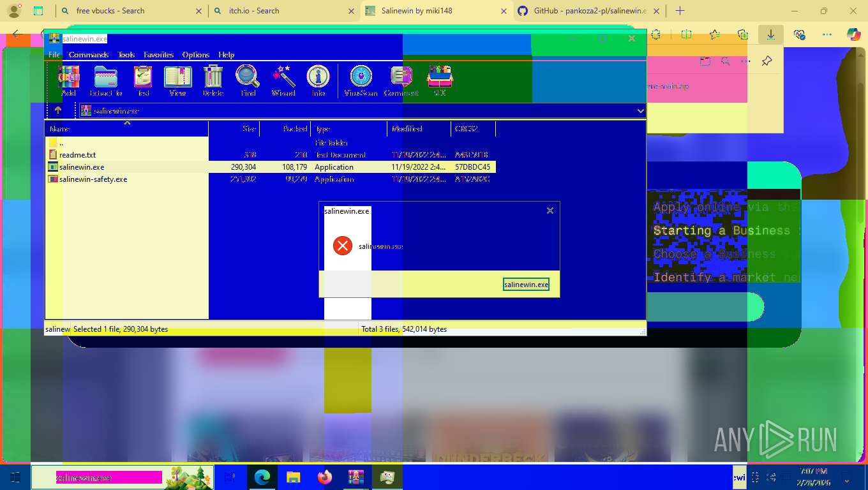868x490 pixels.
Task: Pin the downloads panel
Action: coord(767,61)
